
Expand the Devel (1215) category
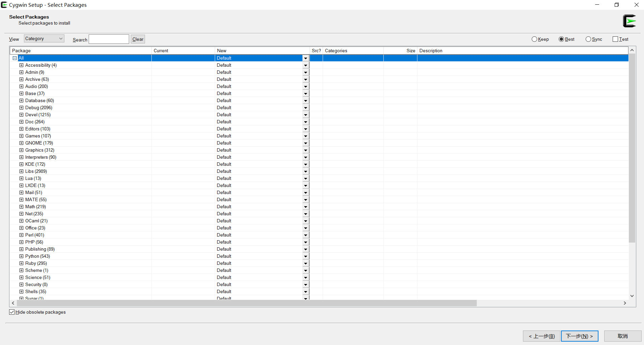click(x=22, y=115)
